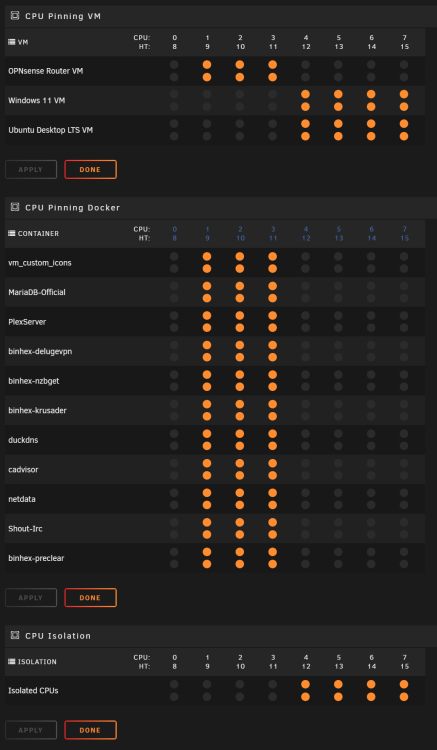The height and width of the screenshot is (750, 437).
Task: Unpin HT 13 from Ubuntu Desktop LTS VM
Action: coord(339,136)
